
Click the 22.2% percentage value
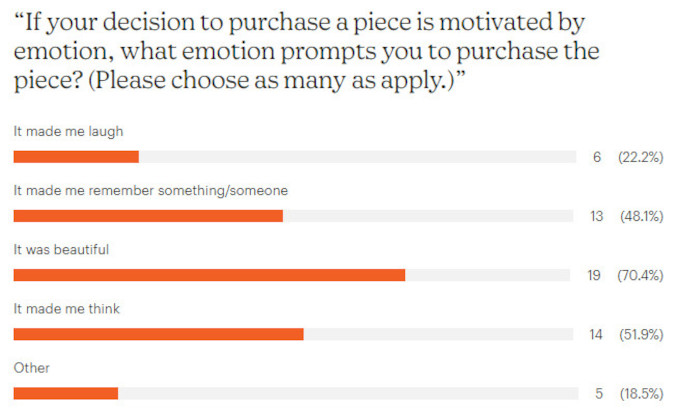tap(640, 157)
